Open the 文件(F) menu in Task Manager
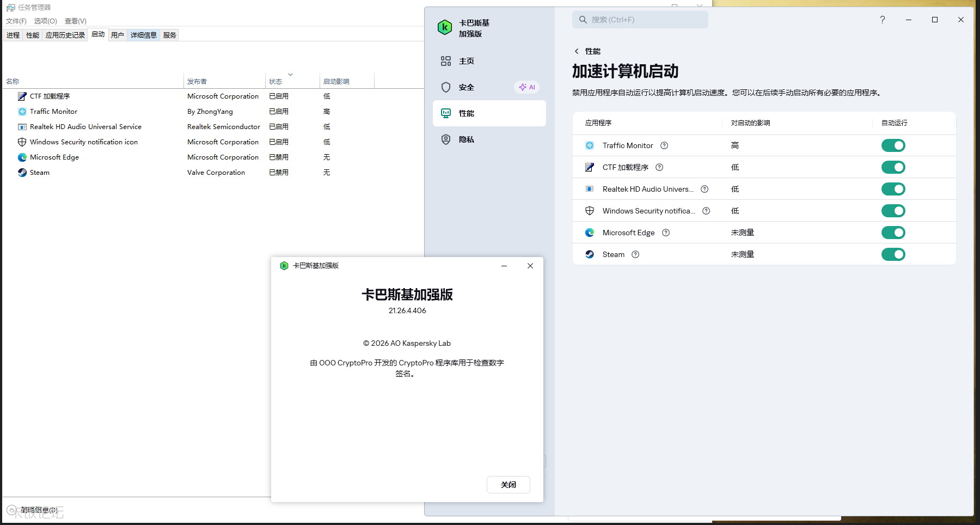 [x=16, y=21]
